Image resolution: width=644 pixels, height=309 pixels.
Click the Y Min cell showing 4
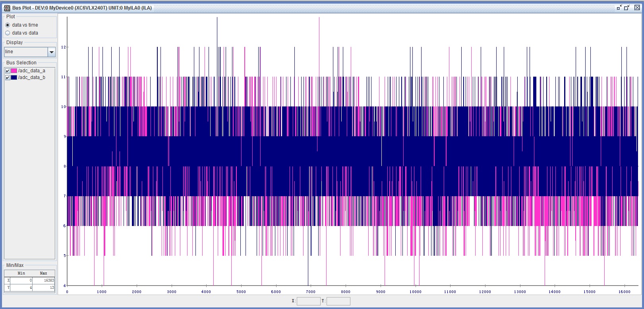[21, 287]
